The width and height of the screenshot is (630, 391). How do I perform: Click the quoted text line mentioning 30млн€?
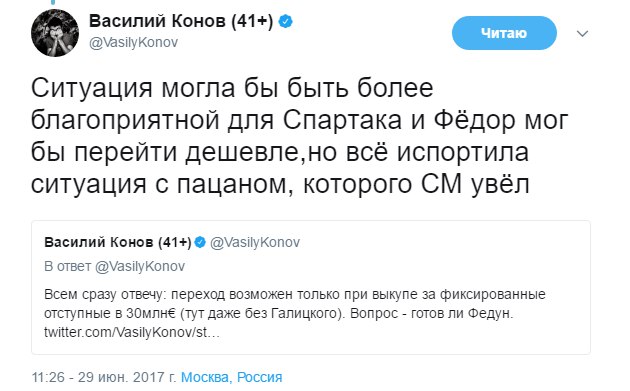[x=279, y=313]
